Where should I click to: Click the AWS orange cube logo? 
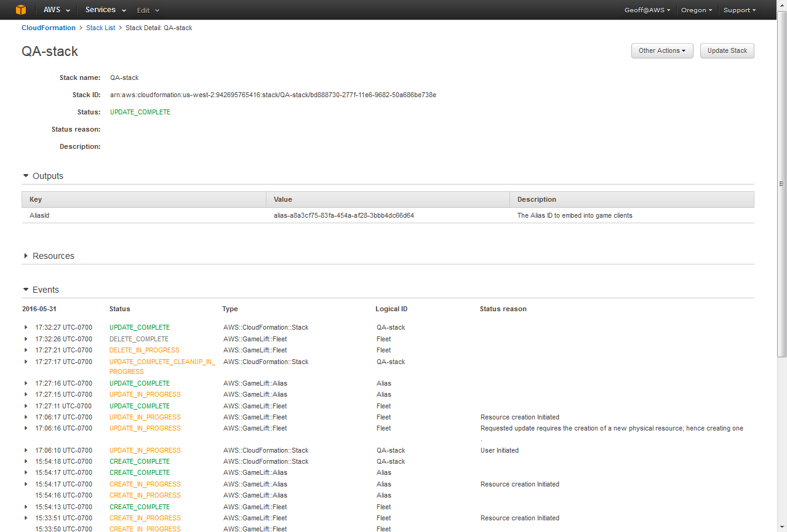pos(21,10)
